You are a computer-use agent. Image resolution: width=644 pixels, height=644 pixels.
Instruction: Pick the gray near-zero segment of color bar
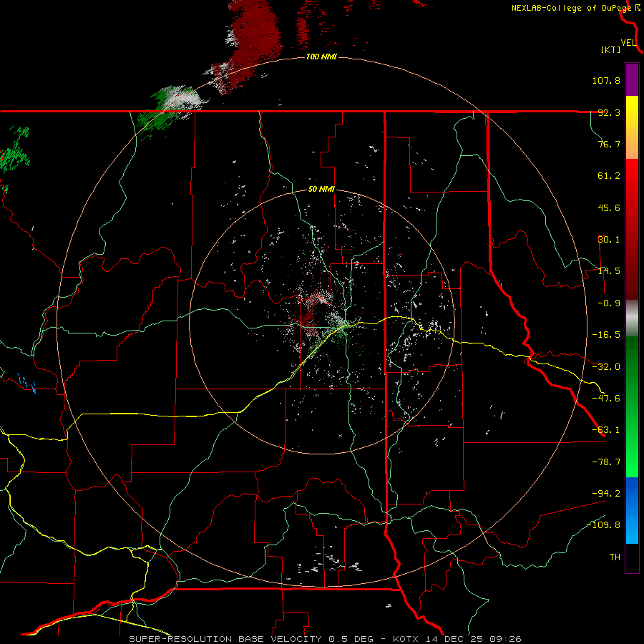(x=632, y=318)
